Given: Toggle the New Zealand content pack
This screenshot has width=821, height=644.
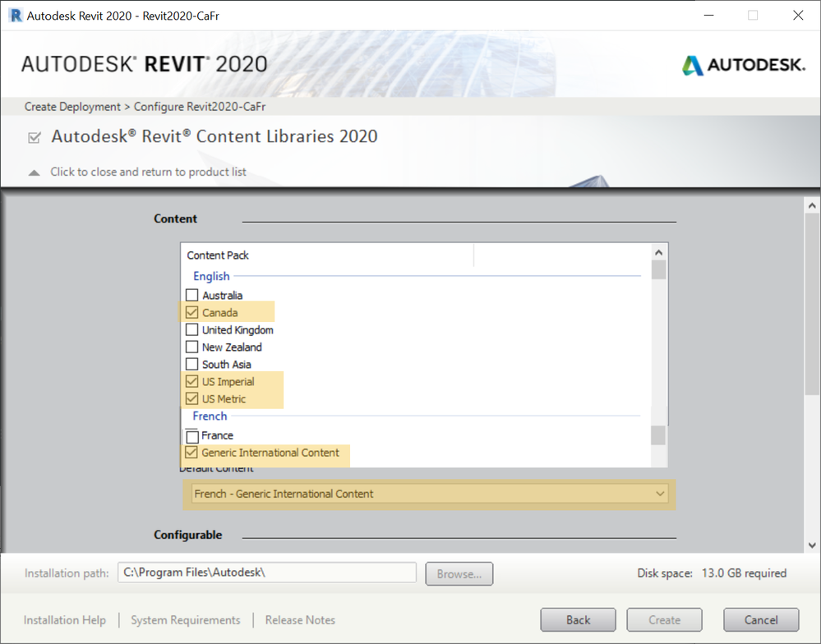Looking at the screenshot, I should [192, 347].
